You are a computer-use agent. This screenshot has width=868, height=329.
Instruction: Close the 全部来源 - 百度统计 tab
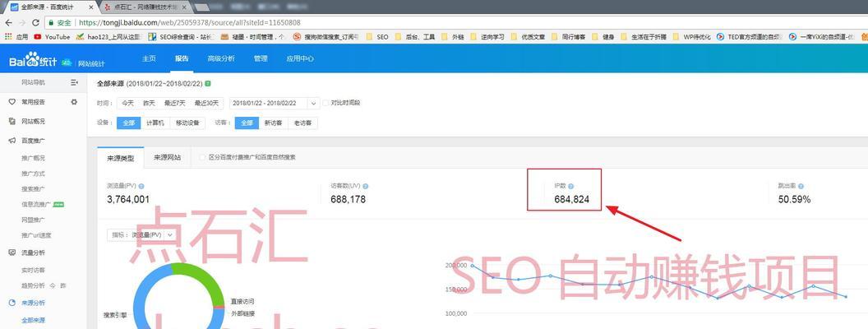click(x=90, y=7)
